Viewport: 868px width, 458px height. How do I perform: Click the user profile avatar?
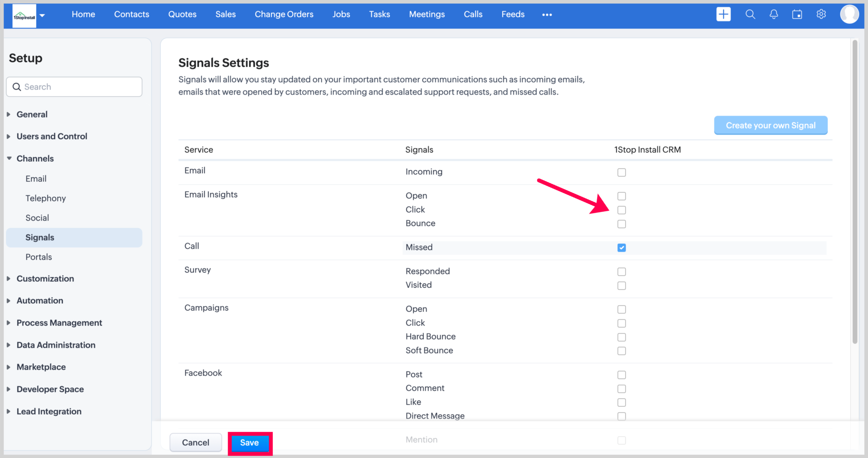(849, 14)
